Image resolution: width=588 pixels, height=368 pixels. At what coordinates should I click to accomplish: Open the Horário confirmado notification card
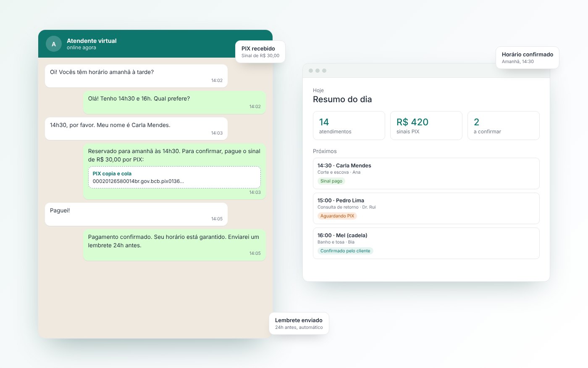(528, 58)
